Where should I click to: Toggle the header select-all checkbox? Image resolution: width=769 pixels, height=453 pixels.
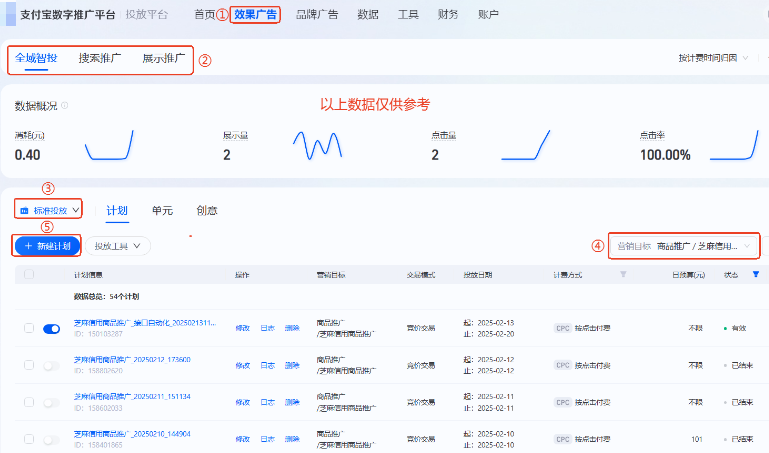(29, 275)
